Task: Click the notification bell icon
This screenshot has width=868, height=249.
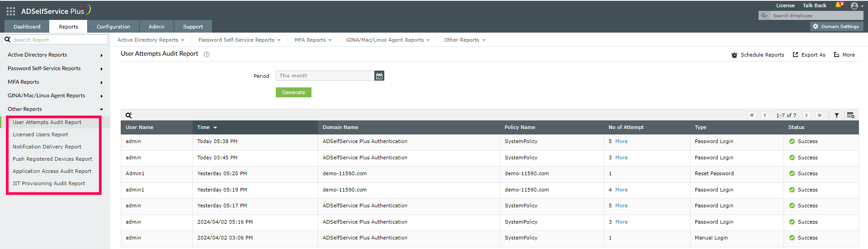Action: point(838,5)
